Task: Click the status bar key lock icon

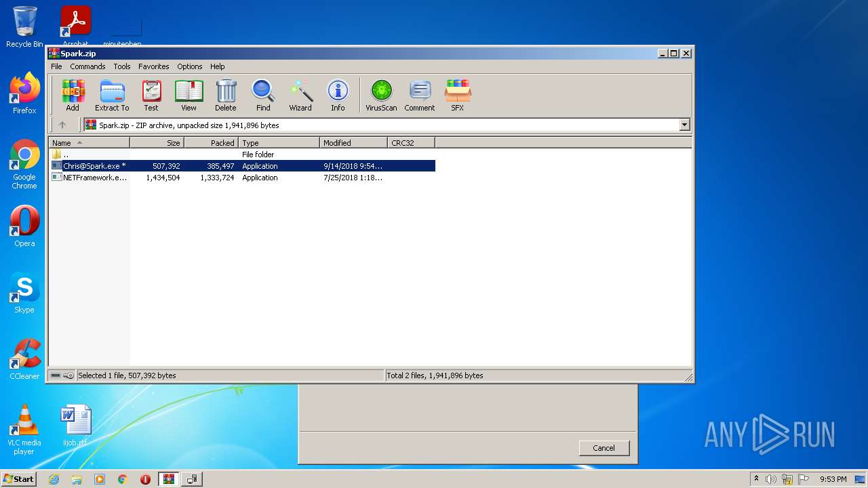Action: pos(68,375)
